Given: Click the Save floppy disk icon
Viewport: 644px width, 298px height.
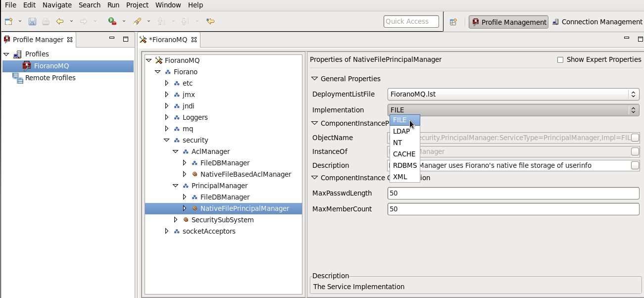Looking at the screenshot, I should click(x=32, y=21).
